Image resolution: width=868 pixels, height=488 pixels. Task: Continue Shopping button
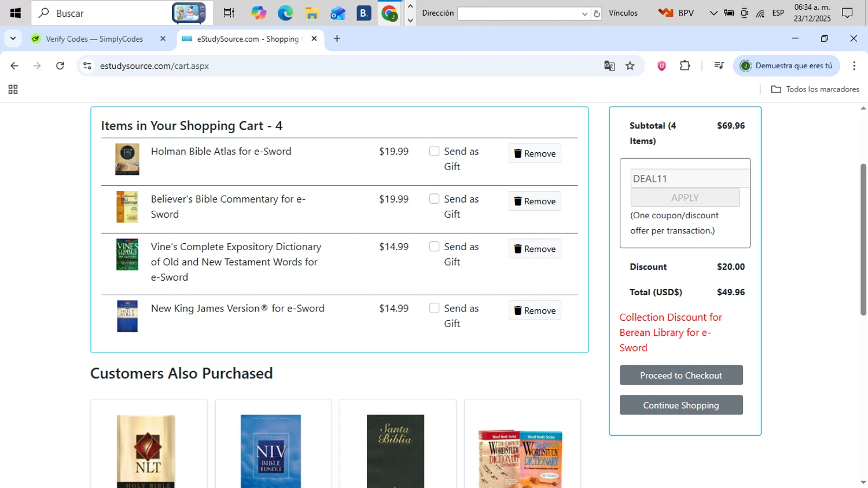click(x=681, y=405)
